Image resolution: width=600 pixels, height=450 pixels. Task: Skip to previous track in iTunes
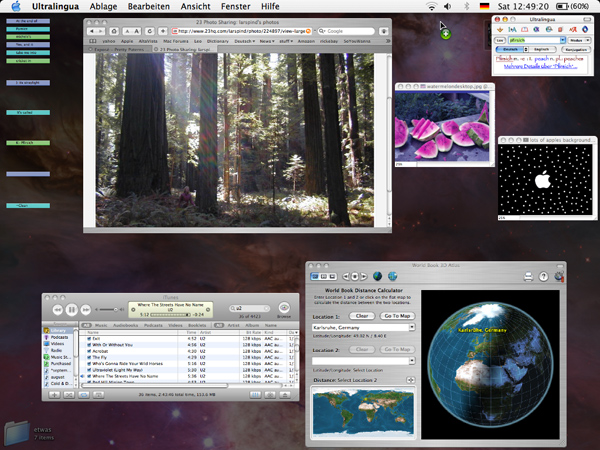click(x=57, y=310)
